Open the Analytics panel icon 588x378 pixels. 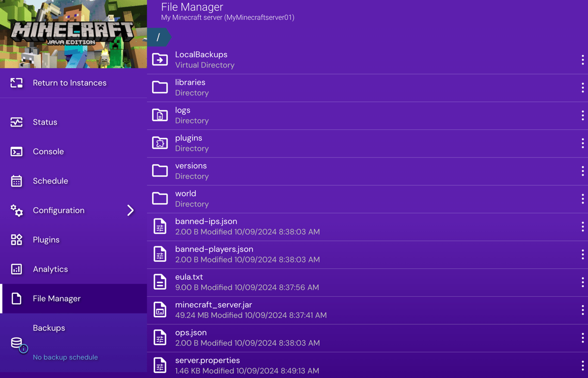(16, 269)
